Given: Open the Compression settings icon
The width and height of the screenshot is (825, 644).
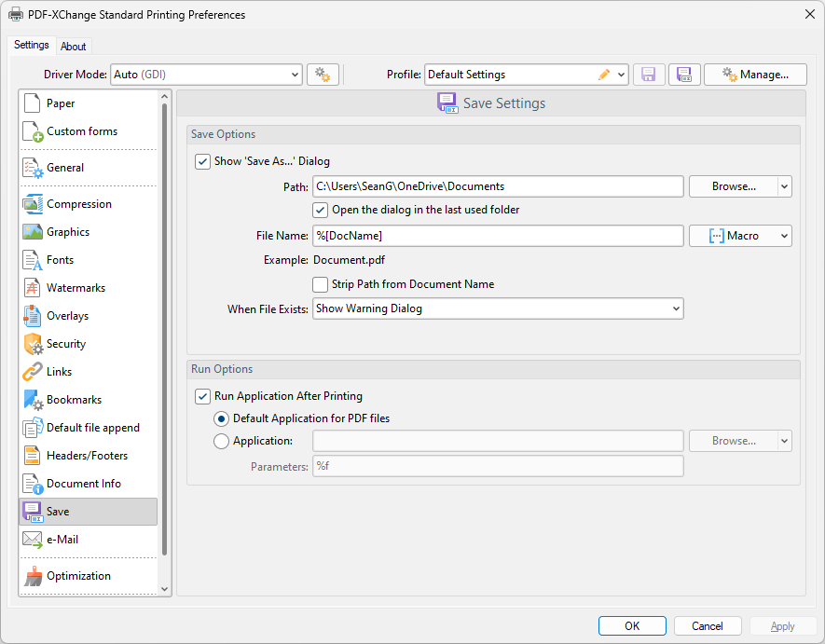Looking at the screenshot, I should (x=33, y=204).
